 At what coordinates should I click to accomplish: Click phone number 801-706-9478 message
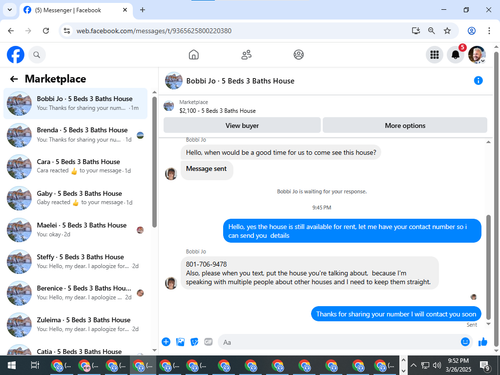pyautogui.click(x=206, y=264)
